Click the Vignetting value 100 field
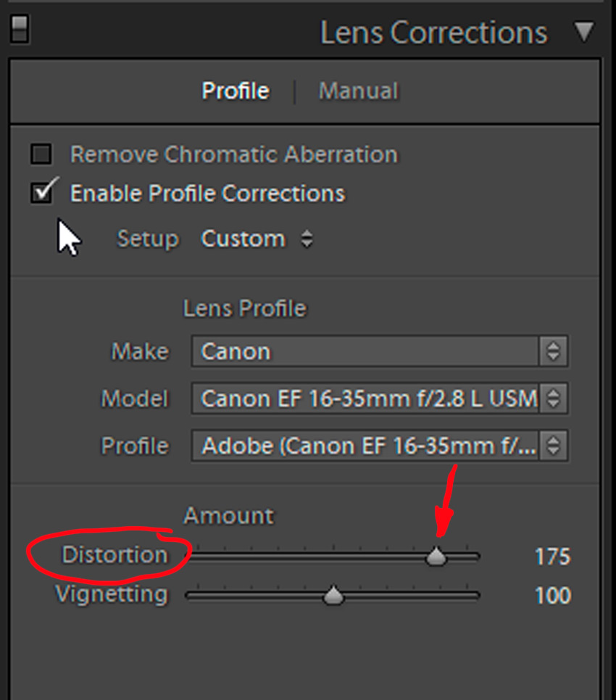This screenshot has width=616, height=700. click(x=552, y=596)
